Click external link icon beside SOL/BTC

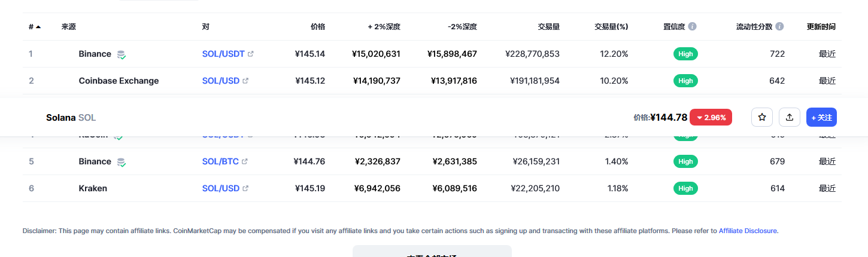point(245,161)
